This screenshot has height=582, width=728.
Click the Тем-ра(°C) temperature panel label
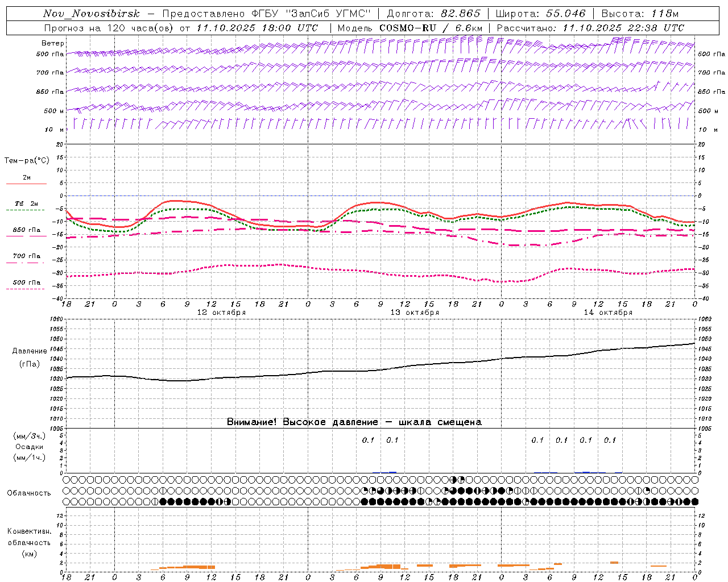pos(27,161)
